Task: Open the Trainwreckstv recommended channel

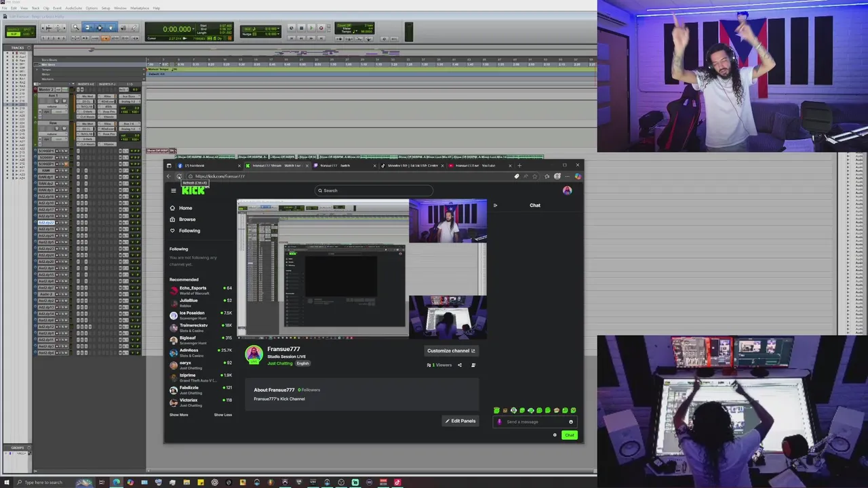Action: click(x=200, y=328)
